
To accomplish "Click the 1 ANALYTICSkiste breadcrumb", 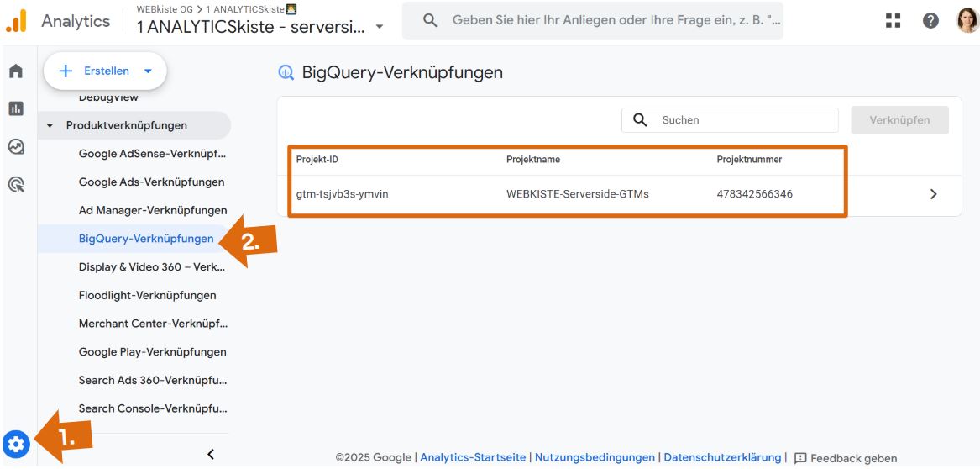I will click(x=244, y=9).
